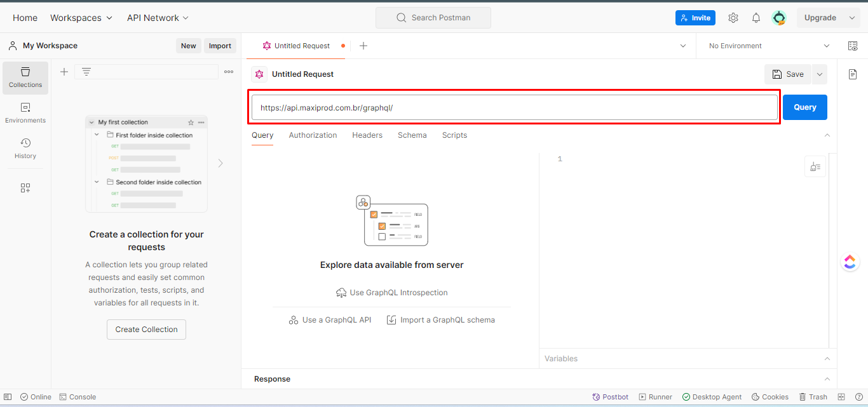Open the user avatar profile menu
Screen dimensions: 868x407
[x=779, y=18]
